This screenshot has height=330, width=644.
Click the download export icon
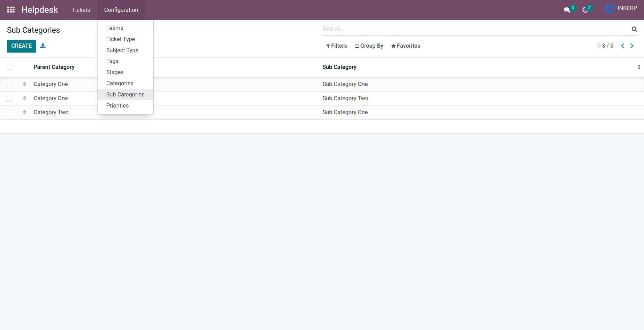[x=43, y=46]
